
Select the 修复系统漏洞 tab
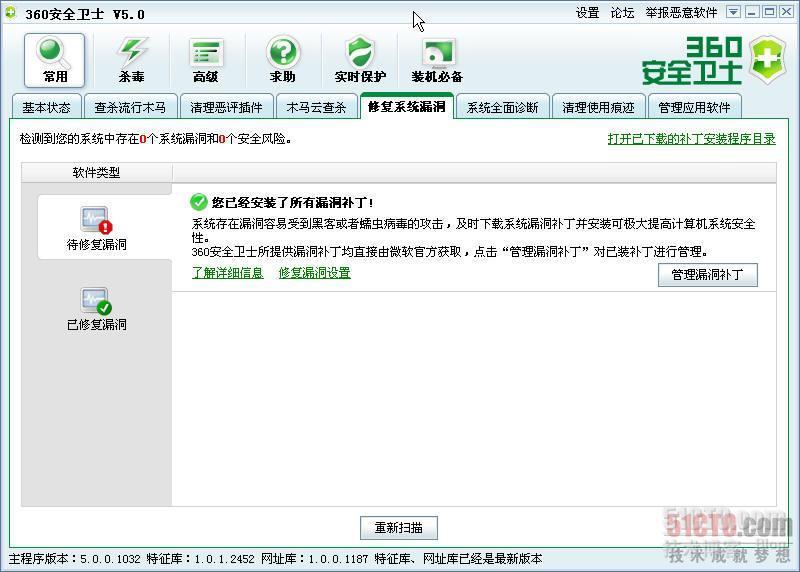[407, 106]
